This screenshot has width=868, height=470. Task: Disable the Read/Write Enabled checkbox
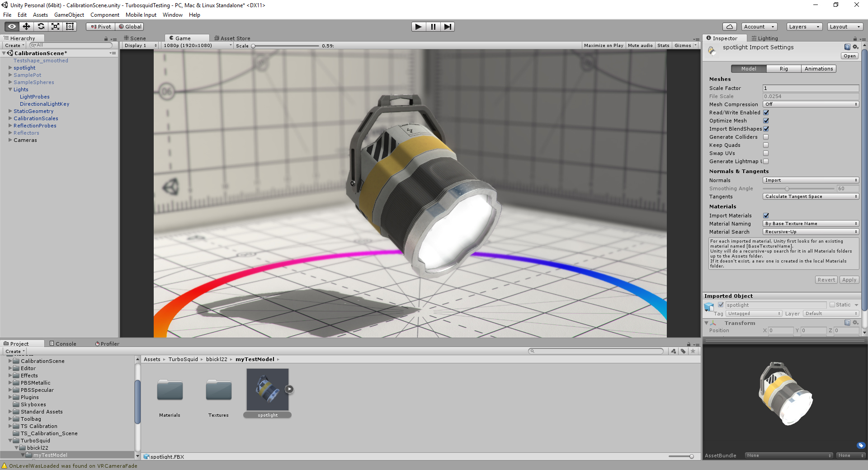point(766,113)
